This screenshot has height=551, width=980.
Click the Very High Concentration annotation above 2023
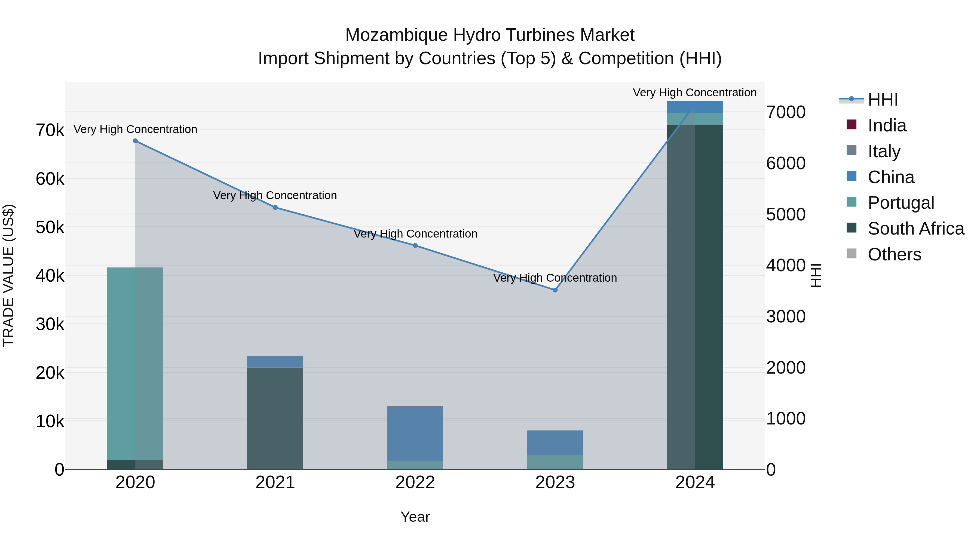pos(555,278)
